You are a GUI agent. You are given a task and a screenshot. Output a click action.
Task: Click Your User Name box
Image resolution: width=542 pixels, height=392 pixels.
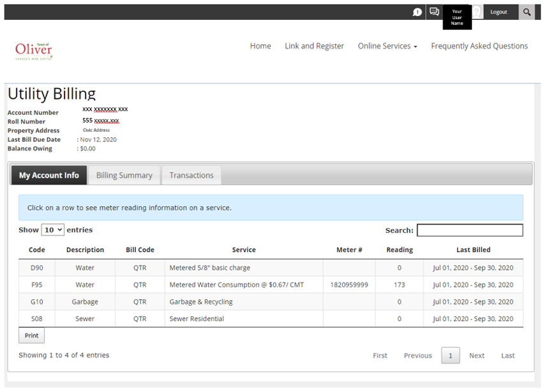(457, 17)
